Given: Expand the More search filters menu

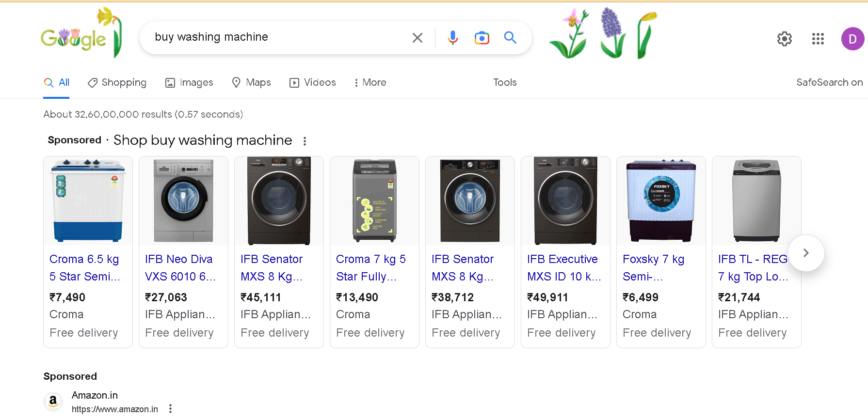Looking at the screenshot, I should pos(370,83).
